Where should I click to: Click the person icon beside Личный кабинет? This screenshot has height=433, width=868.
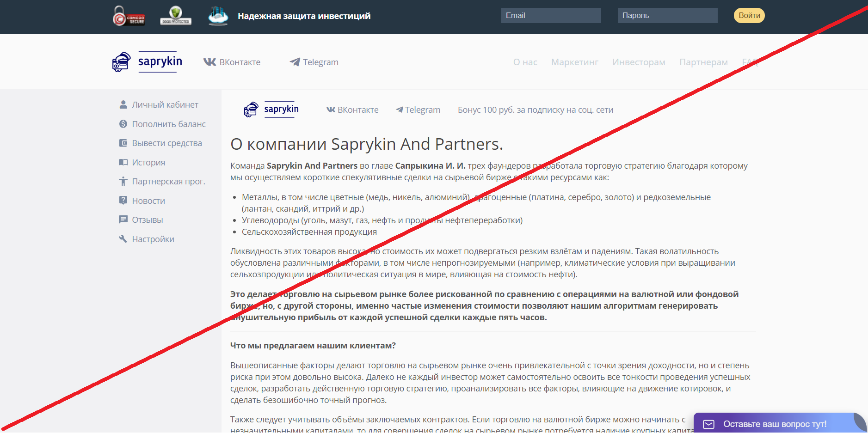click(x=123, y=104)
